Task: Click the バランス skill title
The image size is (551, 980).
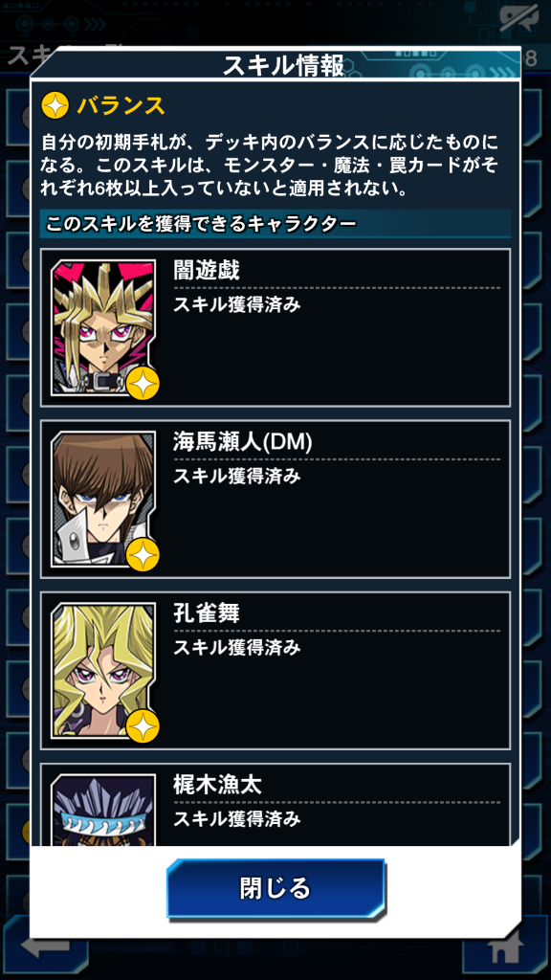Action: (x=121, y=106)
